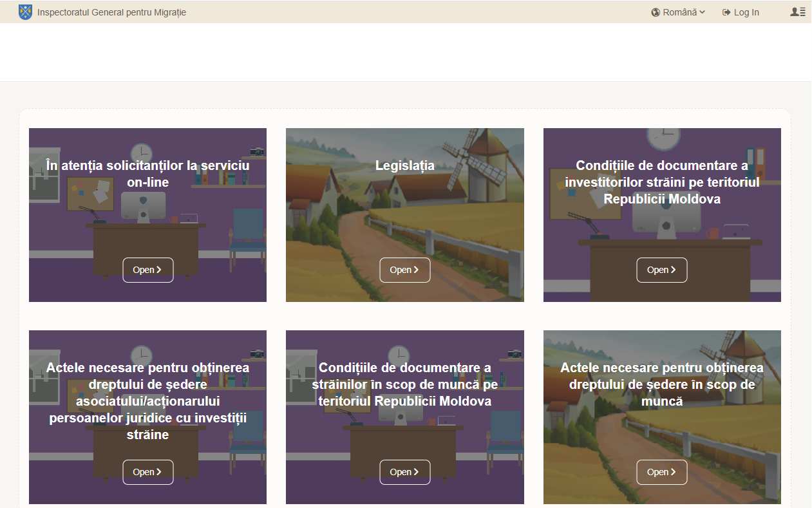812x508 pixels.
Task: Click 'În atenția solicitanților la serviciu on-line' heading
Action: pyautogui.click(x=147, y=174)
